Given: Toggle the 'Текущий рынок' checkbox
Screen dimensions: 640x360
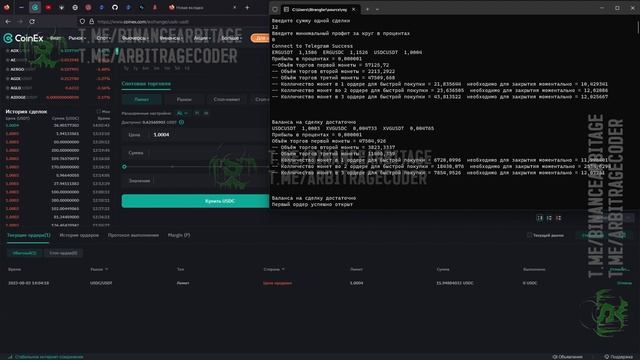Looking at the screenshot, I should (x=529, y=235).
